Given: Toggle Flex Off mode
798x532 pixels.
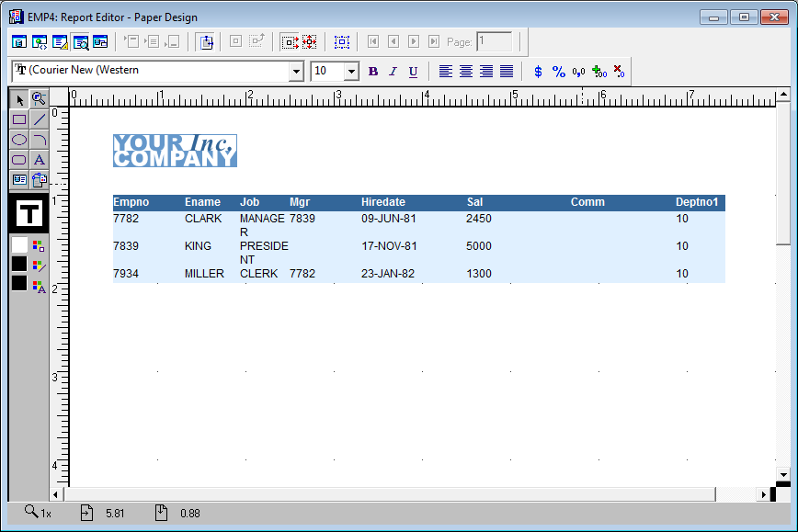Looking at the screenshot, I should 290,41.
